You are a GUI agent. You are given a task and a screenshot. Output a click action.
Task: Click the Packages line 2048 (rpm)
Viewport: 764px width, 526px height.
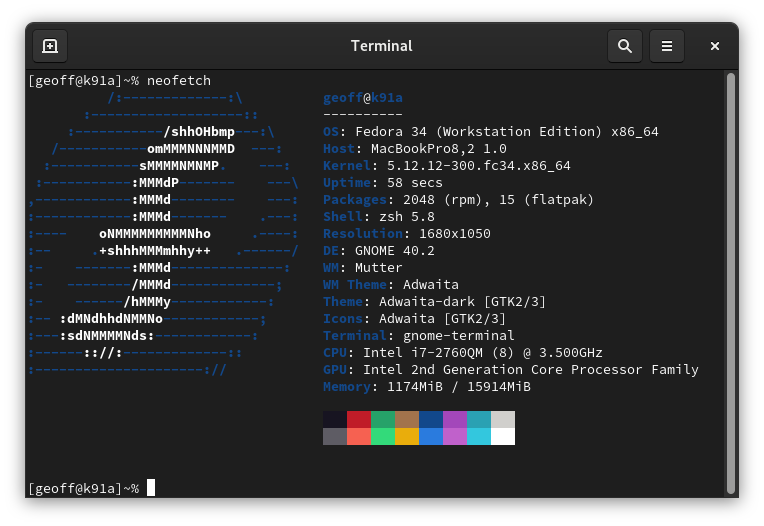[x=458, y=200]
